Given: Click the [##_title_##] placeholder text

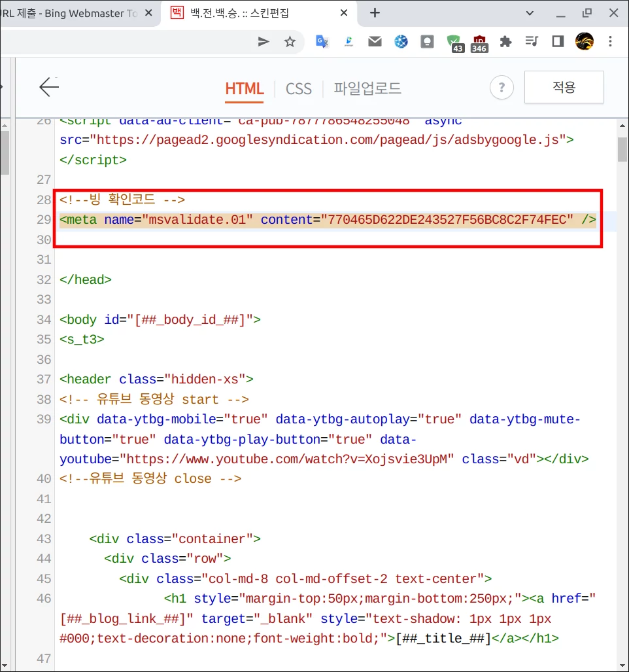Looking at the screenshot, I should (x=443, y=638).
